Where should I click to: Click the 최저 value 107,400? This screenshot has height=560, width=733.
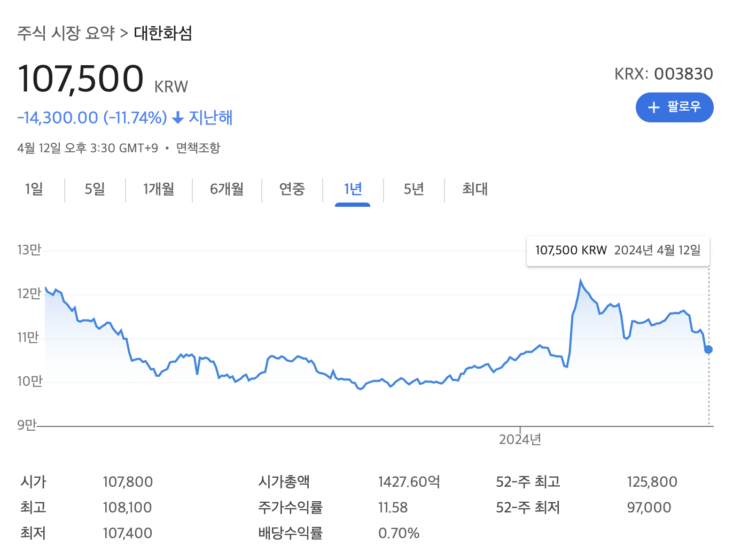pyautogui.click(x=127, y=533)
